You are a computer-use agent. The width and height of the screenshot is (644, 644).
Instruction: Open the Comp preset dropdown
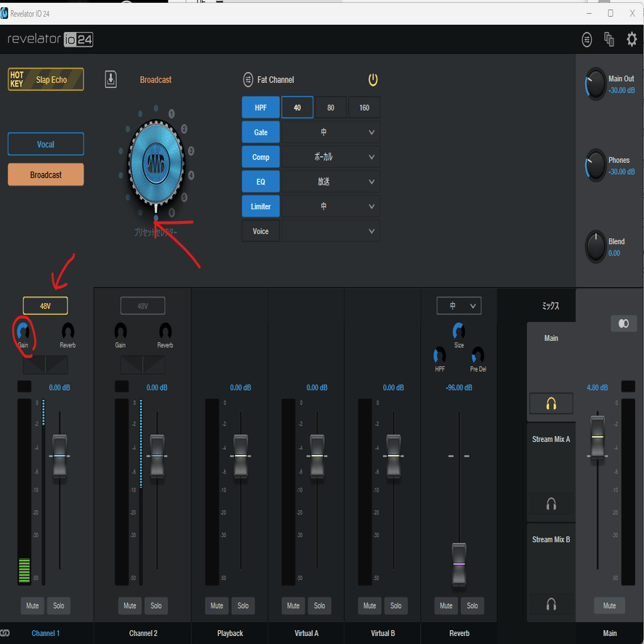[x=331, y=157]
